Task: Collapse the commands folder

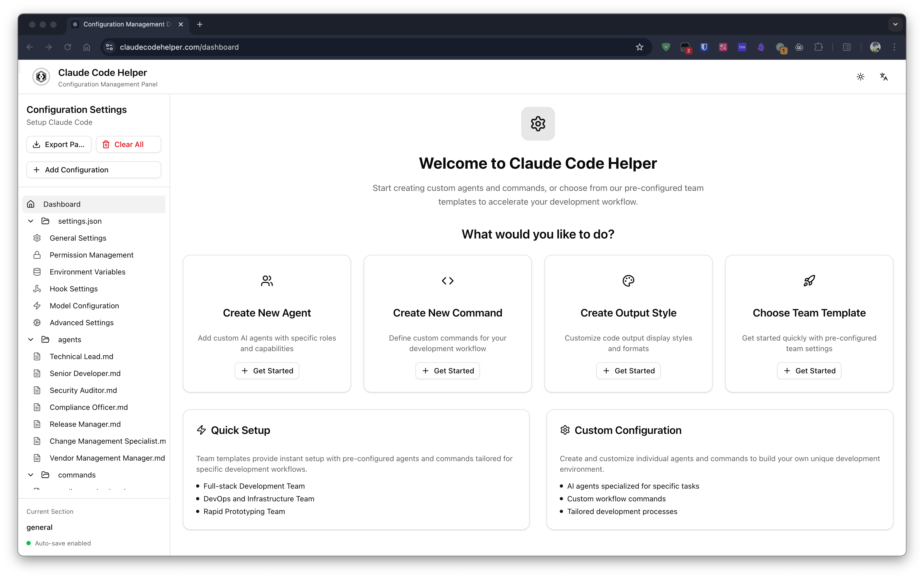Action: coord(31,475)
